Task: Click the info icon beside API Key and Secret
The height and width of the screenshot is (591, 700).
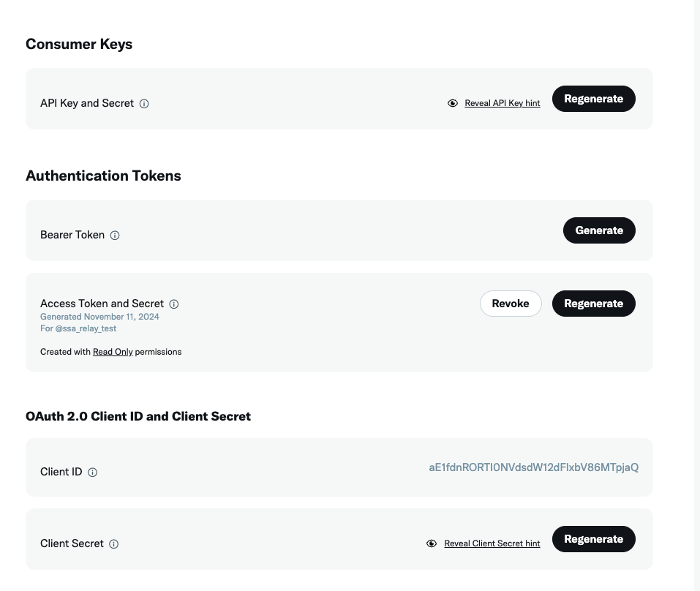Action: [144, 103]
